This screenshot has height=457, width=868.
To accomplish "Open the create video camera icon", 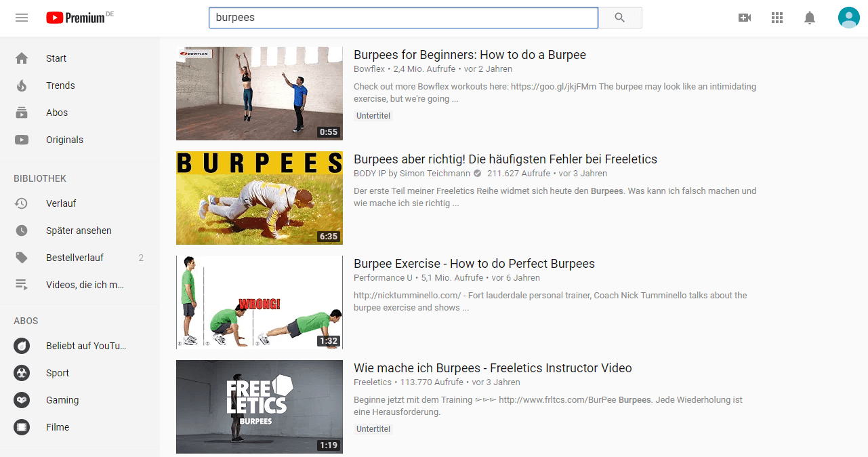I will click(745, 18).
